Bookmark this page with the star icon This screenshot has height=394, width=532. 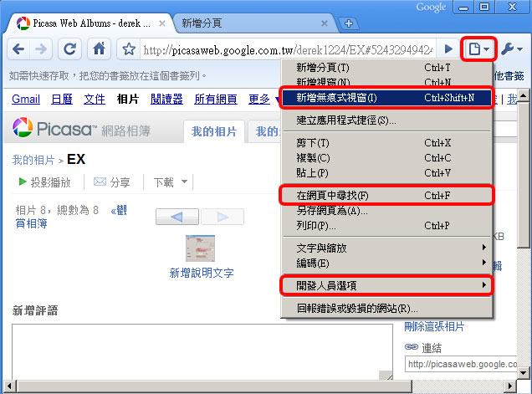tap(129, 49)
